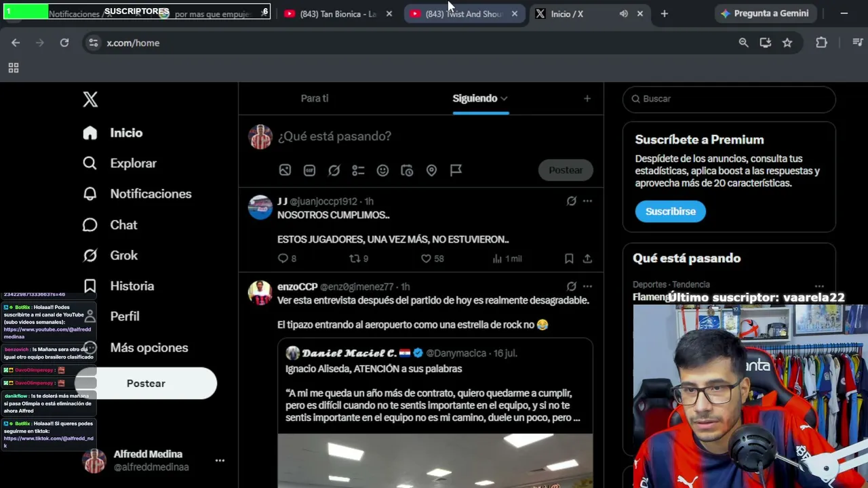Add a location to the new post
Viewport: 868px width, 488px height.
pos(431,170)
